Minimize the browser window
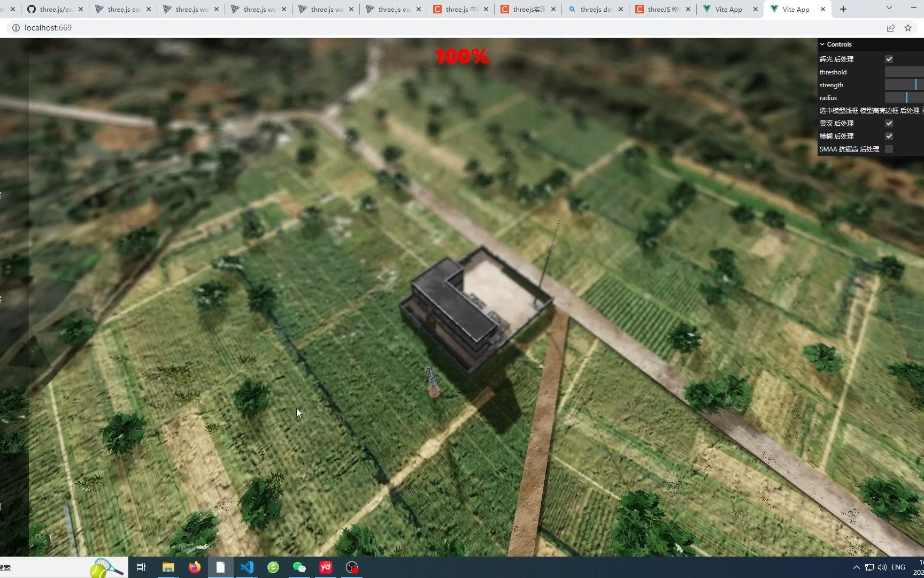Screen dimensions: 924x578 click(913, 8)
